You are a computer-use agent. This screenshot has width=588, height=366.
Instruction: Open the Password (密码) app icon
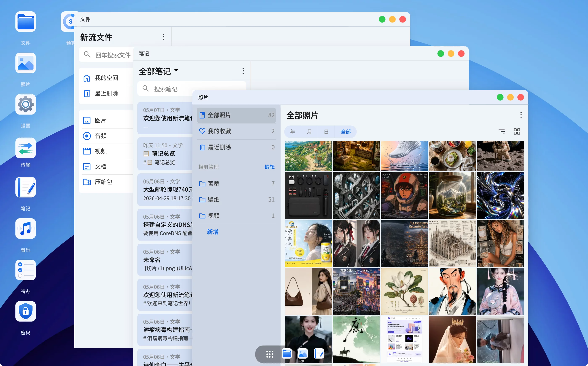pos(25,312)
